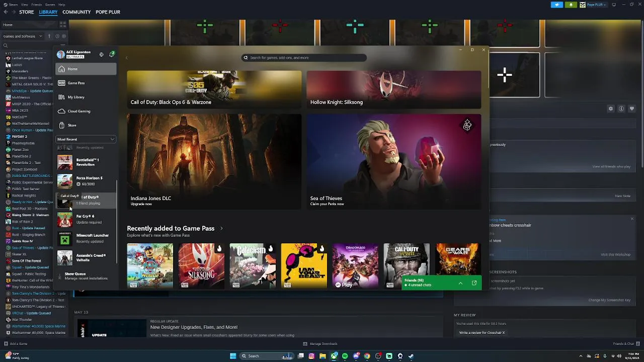The width and height of the screenshot is (644, 362).
Task: Pop out Xbox Friends chat window icon
Action: tap(474, 283)
